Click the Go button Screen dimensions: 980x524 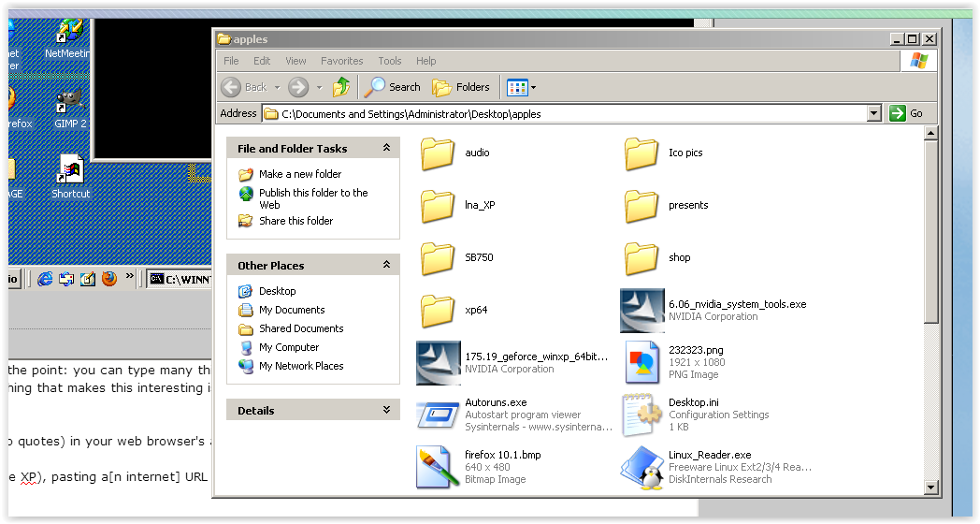(906, 113)
